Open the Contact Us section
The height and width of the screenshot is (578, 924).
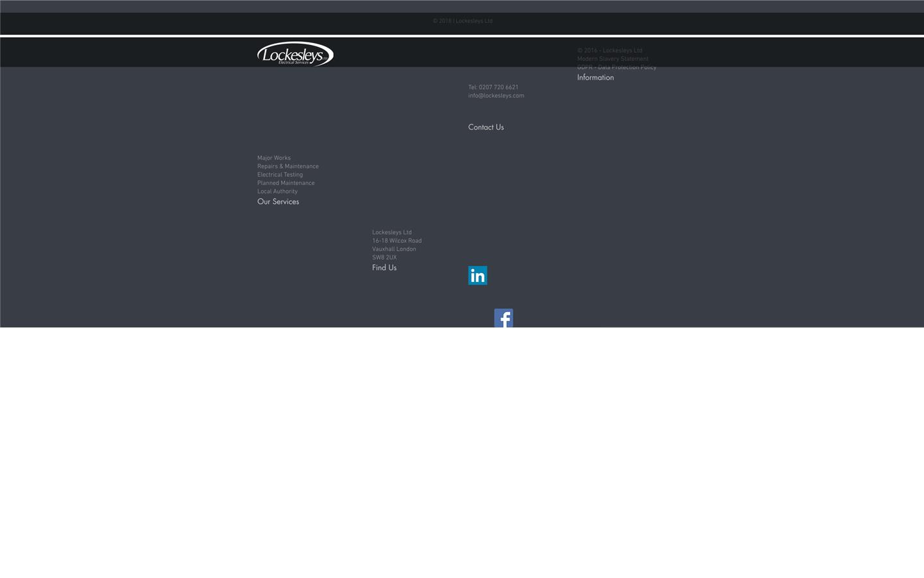(485, 127)
